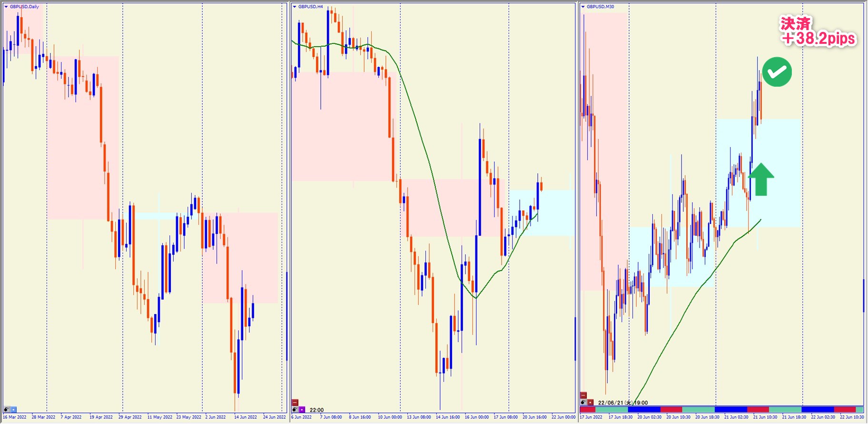The image size is (868, 424).
Task: Click the red minus button in M30 chart
Action: (583, 395)
